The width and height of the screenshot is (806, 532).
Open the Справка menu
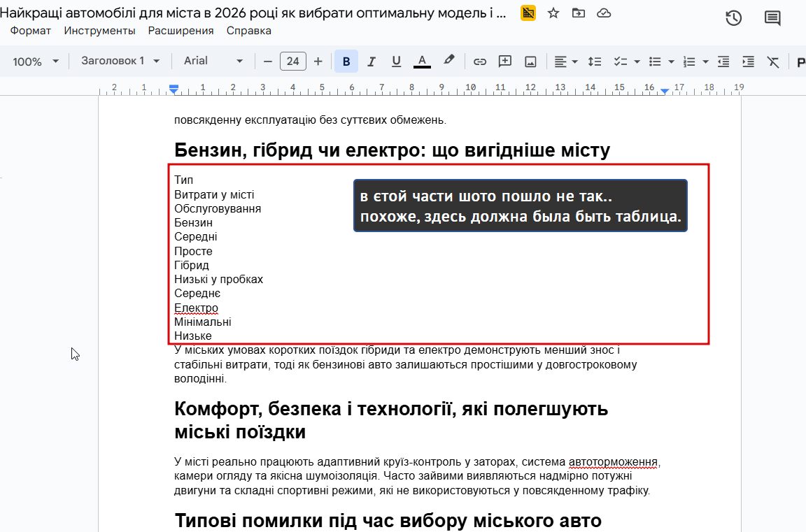pyautogui.click(x=249, y=31)
